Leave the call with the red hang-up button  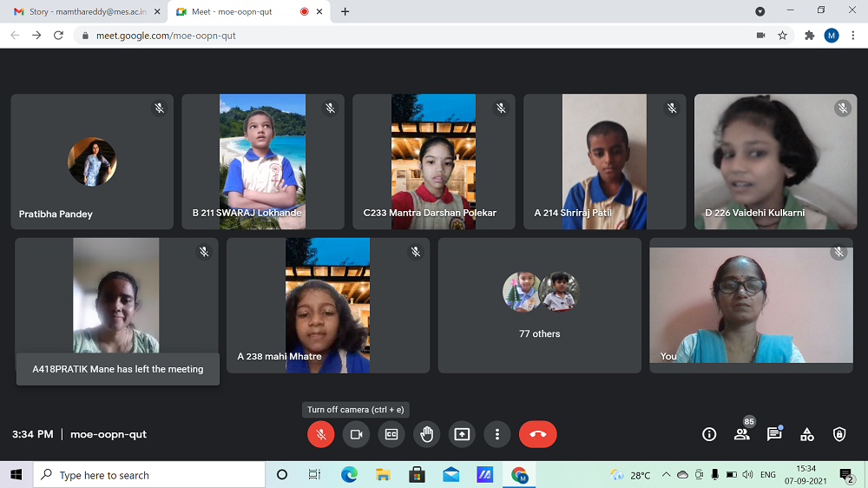[x=537, y=434]
